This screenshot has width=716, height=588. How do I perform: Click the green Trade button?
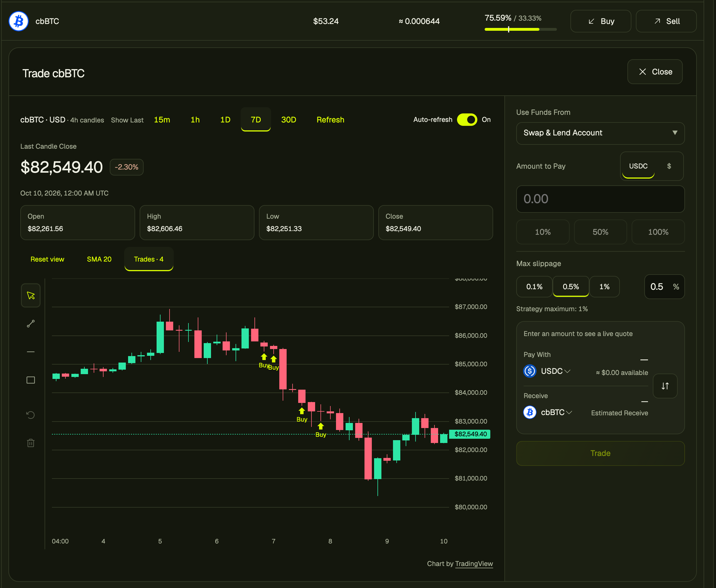tap(601, 453)
